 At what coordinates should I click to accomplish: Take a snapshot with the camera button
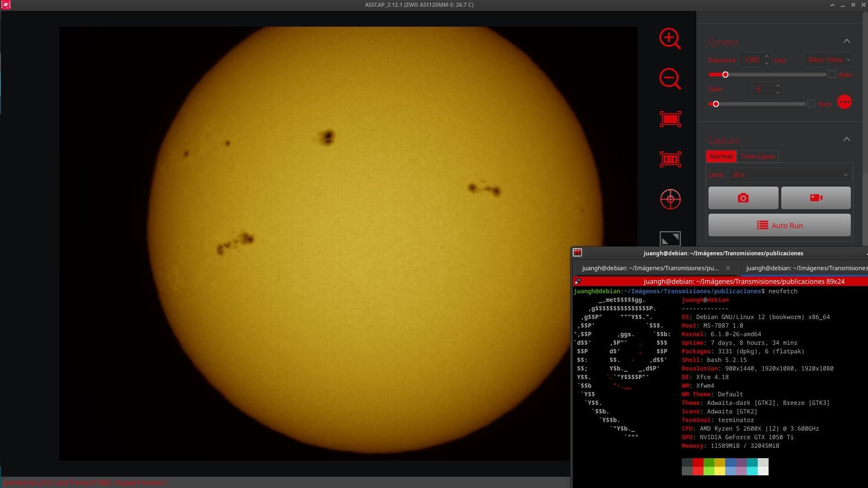(x=743, y=198)
